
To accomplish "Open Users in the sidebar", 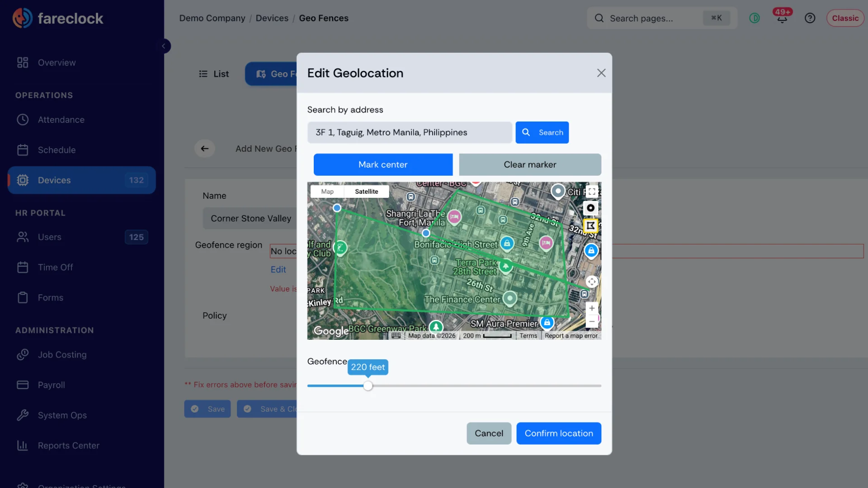I will tap(81, 237).
